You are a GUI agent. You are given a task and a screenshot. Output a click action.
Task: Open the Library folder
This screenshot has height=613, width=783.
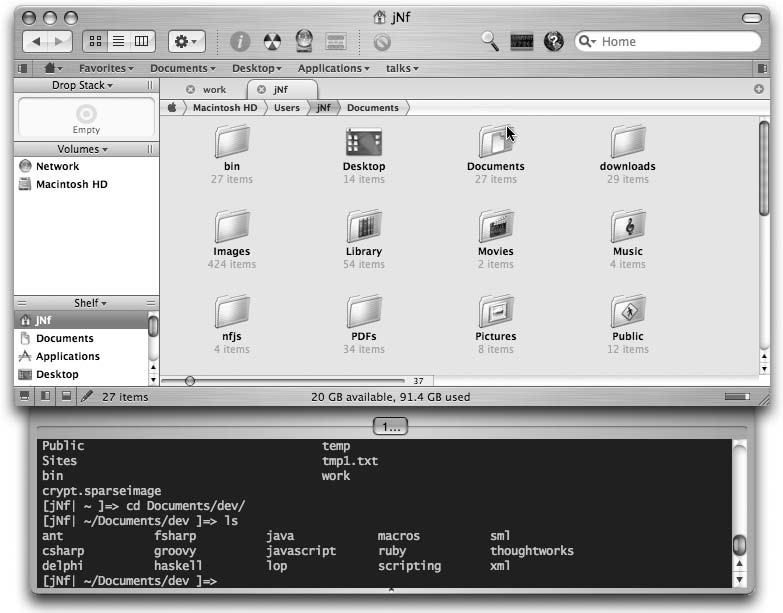(x=363, y=226)
